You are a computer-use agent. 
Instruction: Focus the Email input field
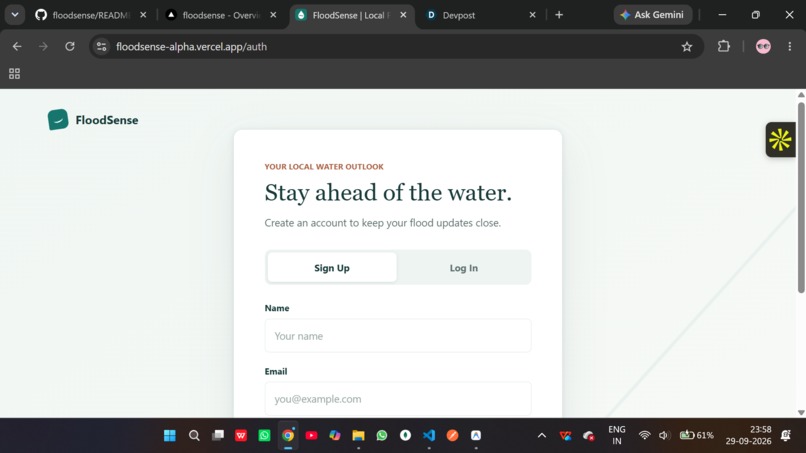pos(398,398)
